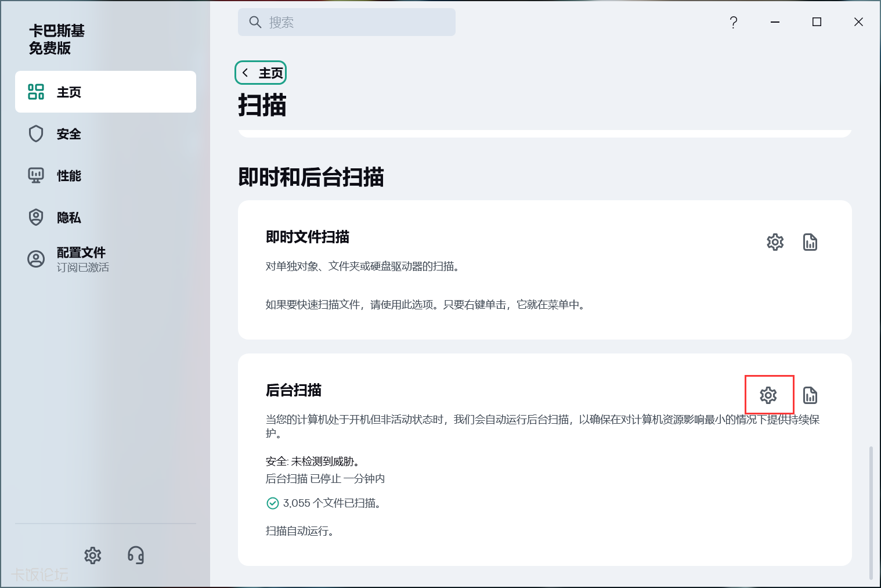Screen dimensions: 881x588
Task: Click the 扫描 page heading
Action: (x=262, y=106)
